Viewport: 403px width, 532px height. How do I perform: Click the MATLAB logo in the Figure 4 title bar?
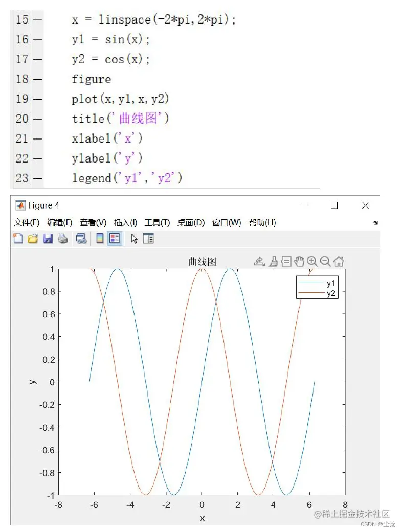point(20,205)
